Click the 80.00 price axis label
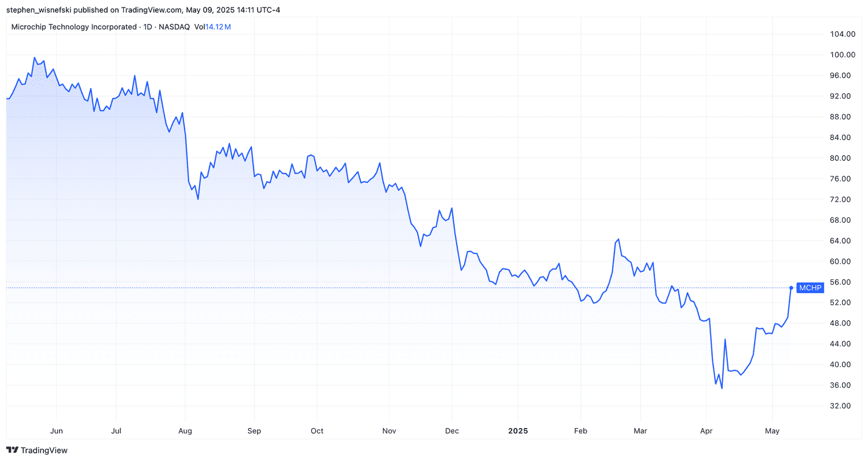The height and width of the screenshot is (461, 868). coord(841,158)
